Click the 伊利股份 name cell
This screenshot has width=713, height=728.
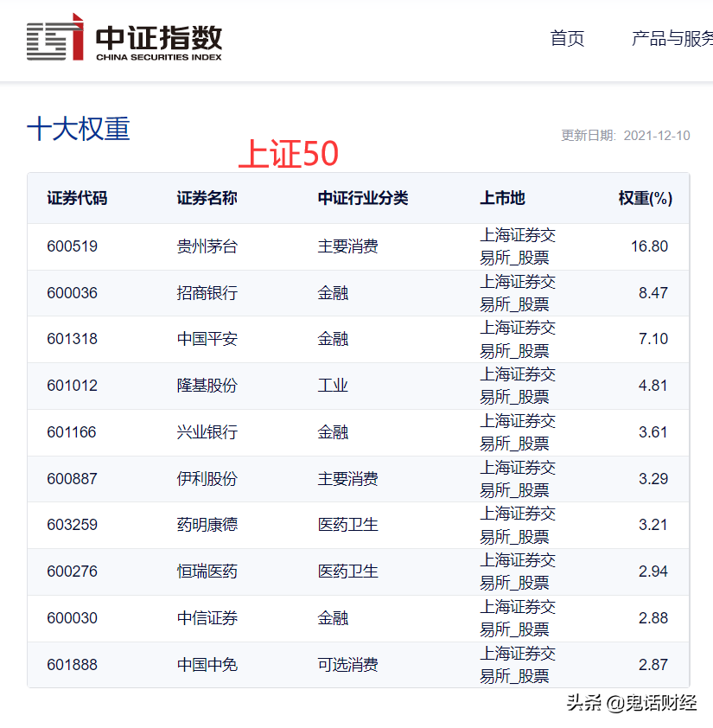(x=207, y=479)
